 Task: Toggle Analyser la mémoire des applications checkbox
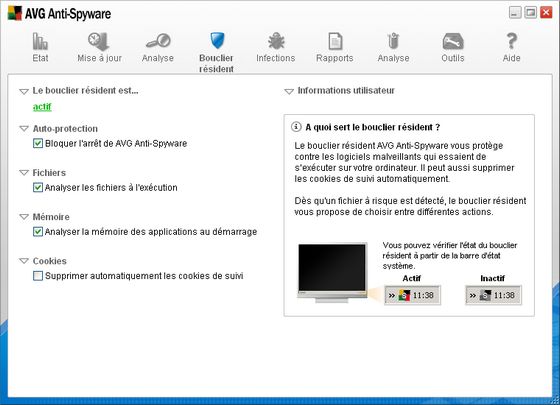[38, 232]
